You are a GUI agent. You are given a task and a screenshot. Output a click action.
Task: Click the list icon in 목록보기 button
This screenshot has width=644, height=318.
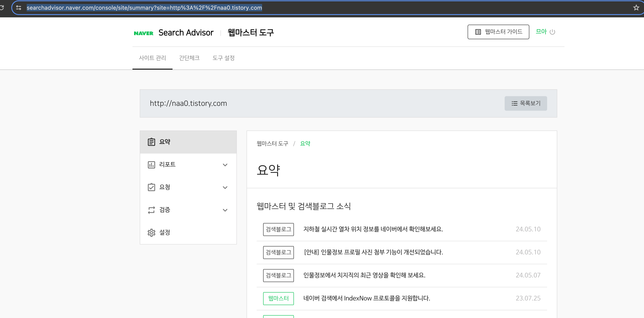515,103
